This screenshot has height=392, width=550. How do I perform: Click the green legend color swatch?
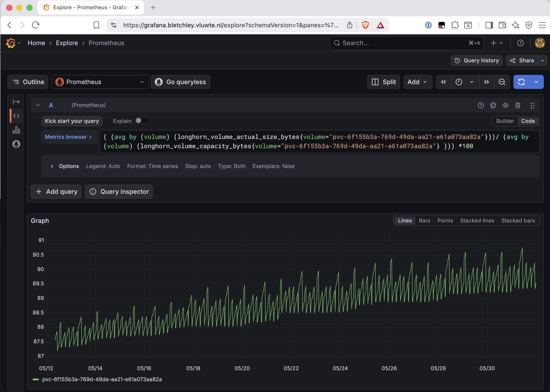pos(35,380)
